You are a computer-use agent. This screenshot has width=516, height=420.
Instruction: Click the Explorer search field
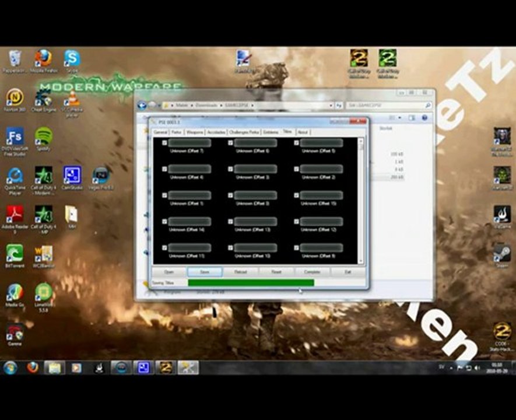click(x=389, y=106)
